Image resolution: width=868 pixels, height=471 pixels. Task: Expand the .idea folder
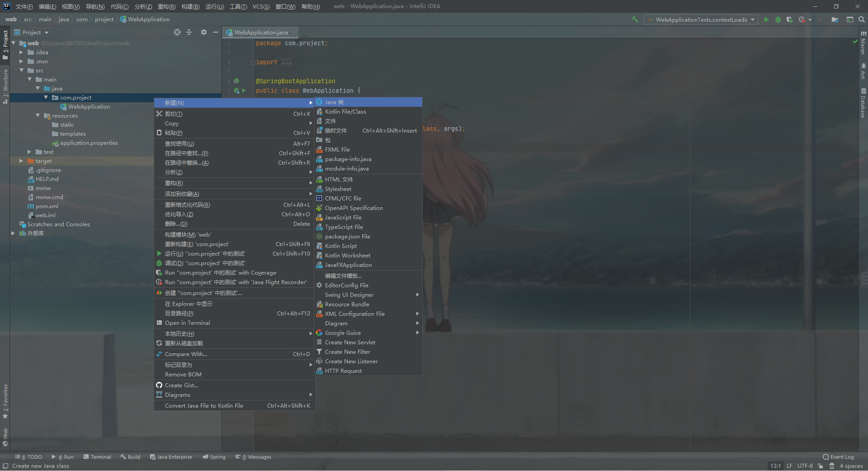pos(21,52)
